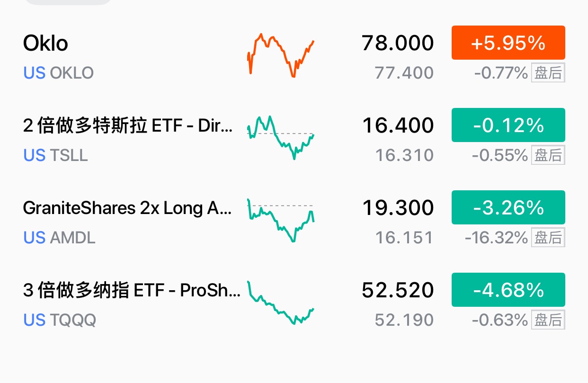
Task: Tap Oklo's 盘后 after-hours tag
Action: [x=548, y=73]
